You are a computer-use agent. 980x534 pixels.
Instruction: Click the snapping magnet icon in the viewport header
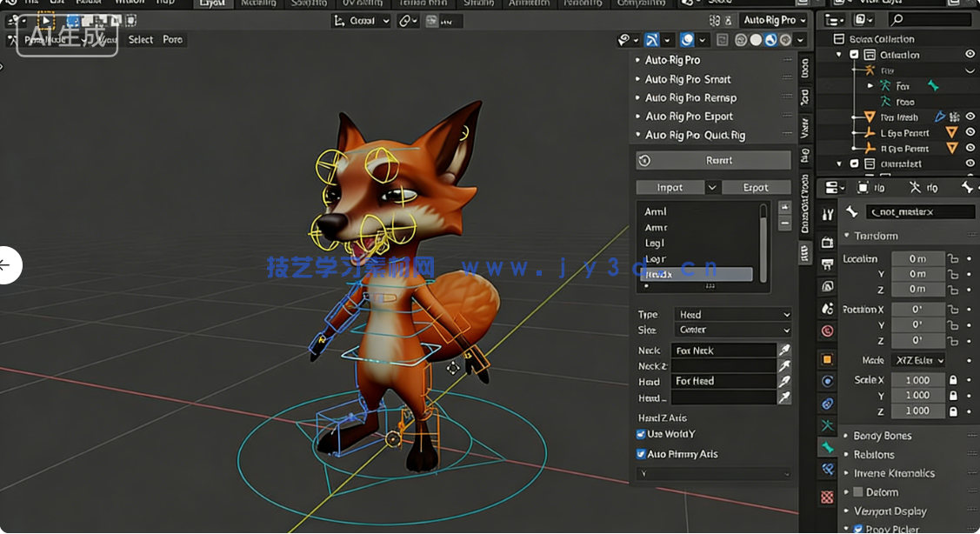404,20
